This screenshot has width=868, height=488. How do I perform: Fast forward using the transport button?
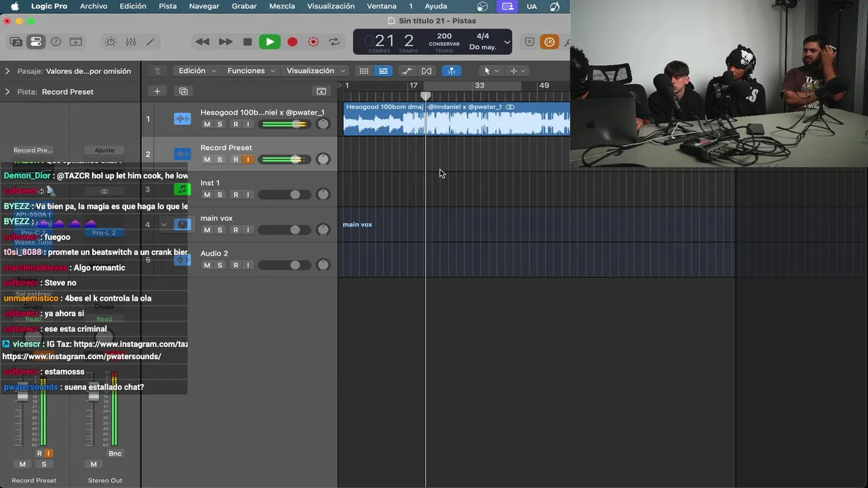225,42
